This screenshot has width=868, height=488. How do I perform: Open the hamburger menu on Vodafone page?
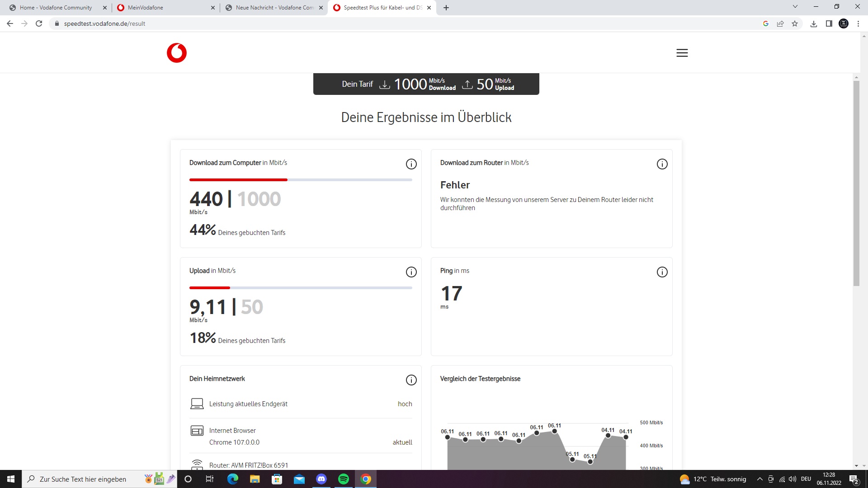coord(682,53)
